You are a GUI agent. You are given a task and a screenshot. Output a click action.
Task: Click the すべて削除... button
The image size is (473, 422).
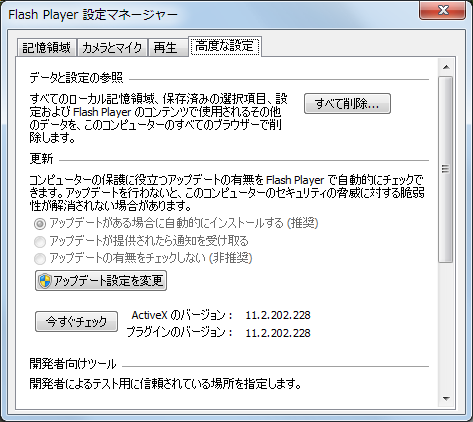(347, 104)
